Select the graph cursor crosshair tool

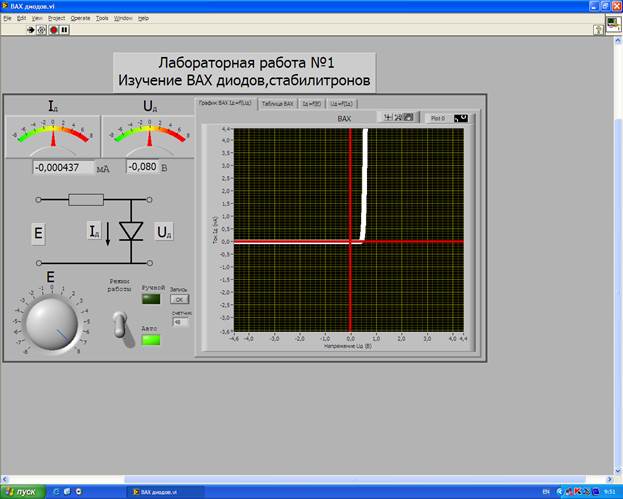pyautogui.click(x=388, y=118)
